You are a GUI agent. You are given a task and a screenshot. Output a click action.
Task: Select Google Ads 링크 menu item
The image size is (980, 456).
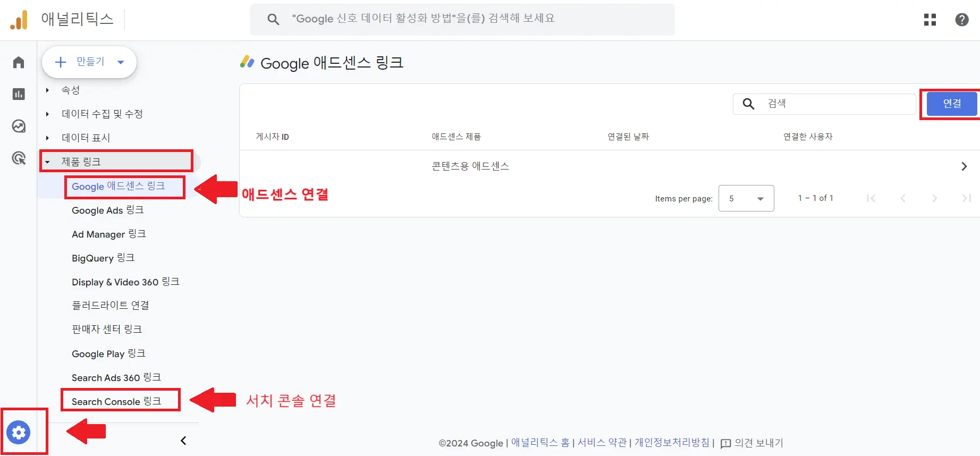[x=108, y=210]
